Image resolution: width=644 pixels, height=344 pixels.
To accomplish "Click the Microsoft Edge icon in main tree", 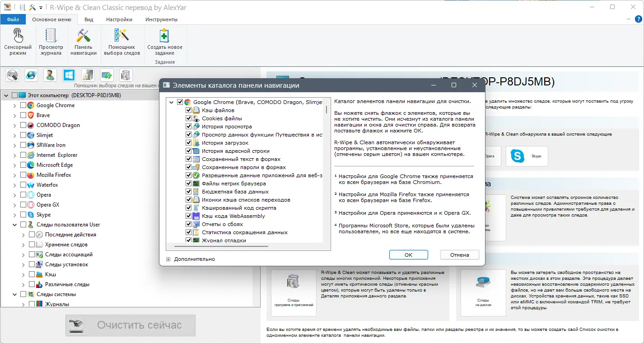I will pyautogui.click(x=31, y=165).
